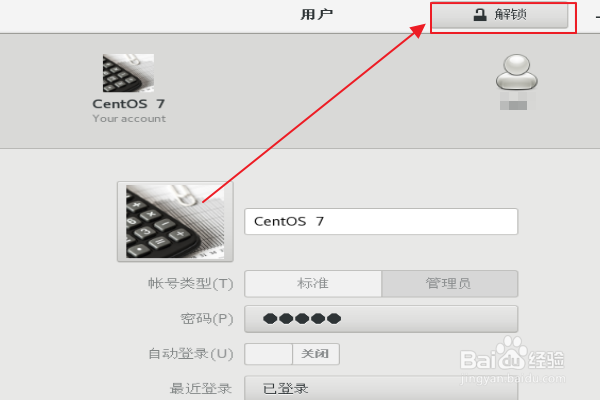This screenshot has width=600, height=400.
Task: Select the grey silhouette user avatar
Action: pos(517,72)
